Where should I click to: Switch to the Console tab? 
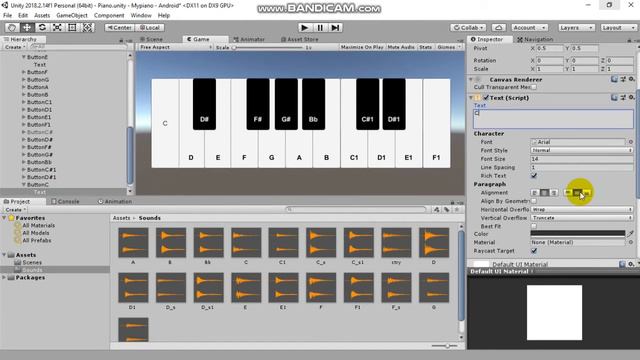click(65, 201)
